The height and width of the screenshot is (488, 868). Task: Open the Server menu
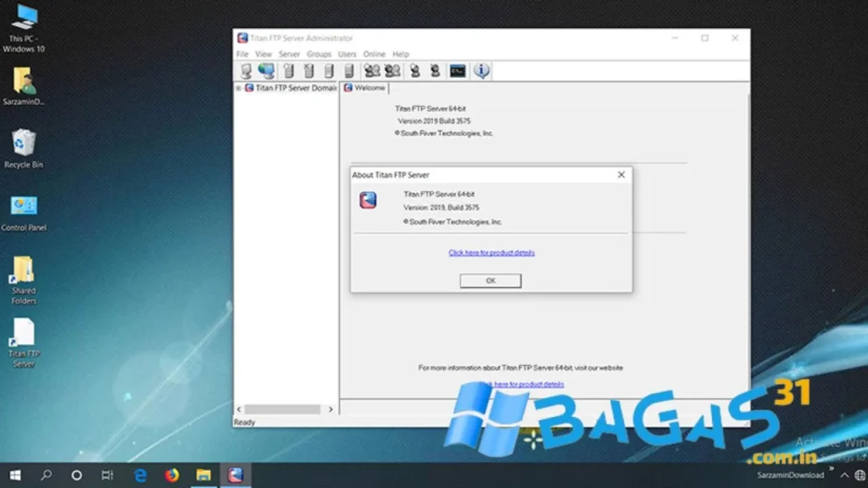(289, 54)
